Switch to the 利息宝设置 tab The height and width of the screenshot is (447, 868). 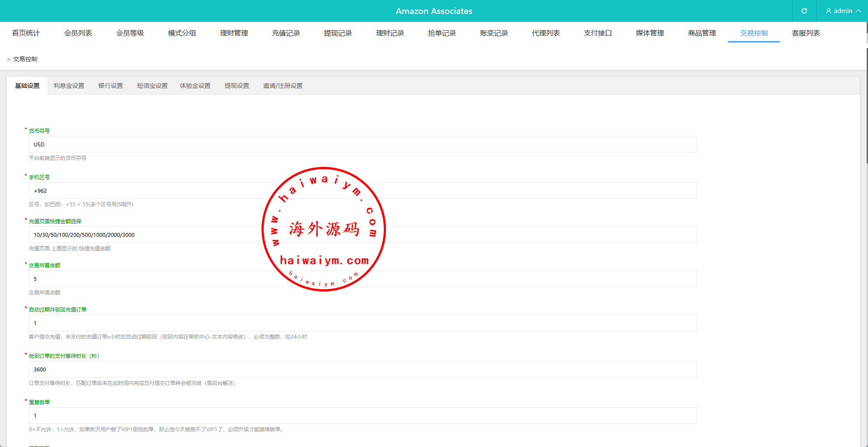69,86
